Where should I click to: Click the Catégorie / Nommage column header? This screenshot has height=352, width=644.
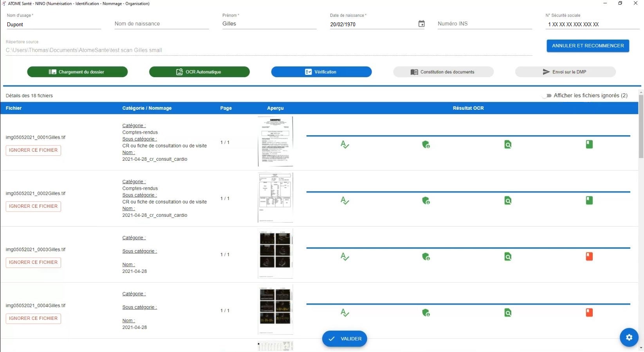[x=147, y=108]
